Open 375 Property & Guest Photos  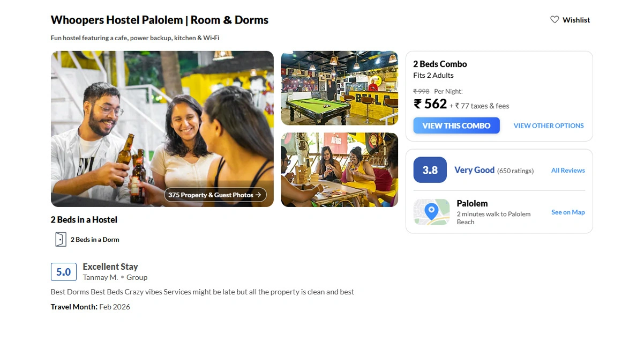[215, 195]
